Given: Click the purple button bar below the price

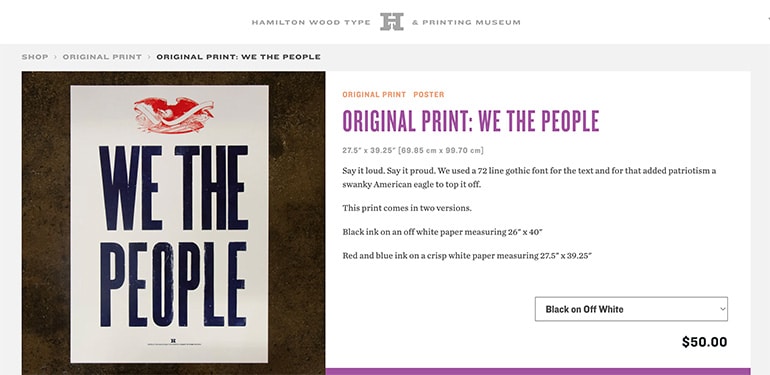Looking at the screenshot, I should pyautogui.click(x=538, y=372).
